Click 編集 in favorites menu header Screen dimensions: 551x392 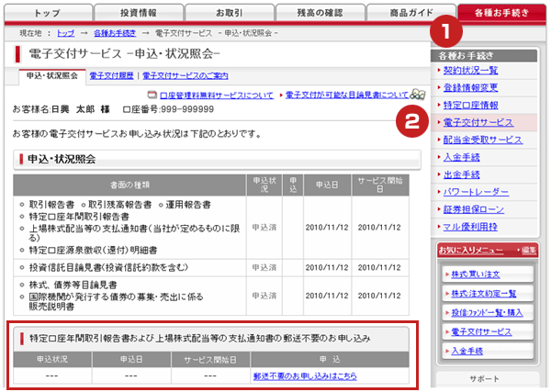tap(529, 250)
